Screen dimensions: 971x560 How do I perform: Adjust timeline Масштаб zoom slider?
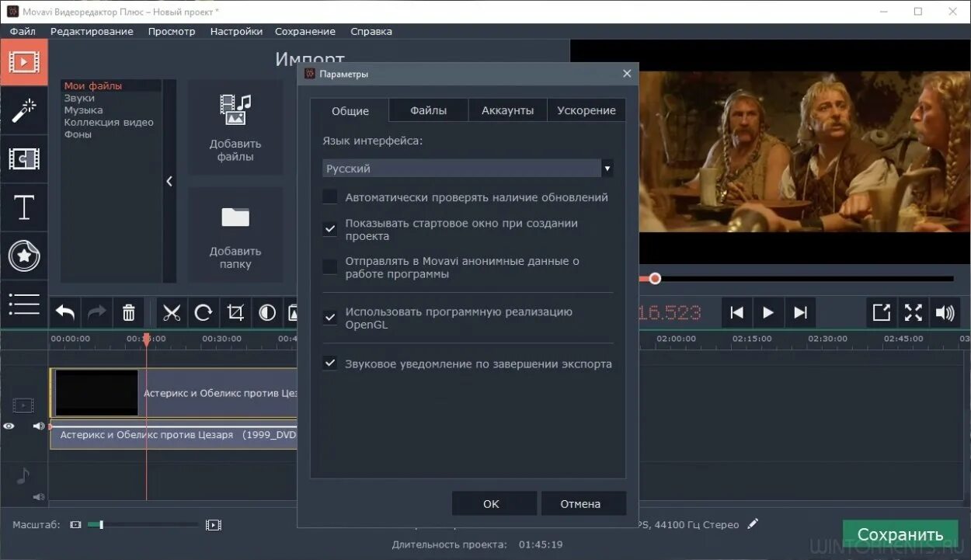tap(101, 525)
